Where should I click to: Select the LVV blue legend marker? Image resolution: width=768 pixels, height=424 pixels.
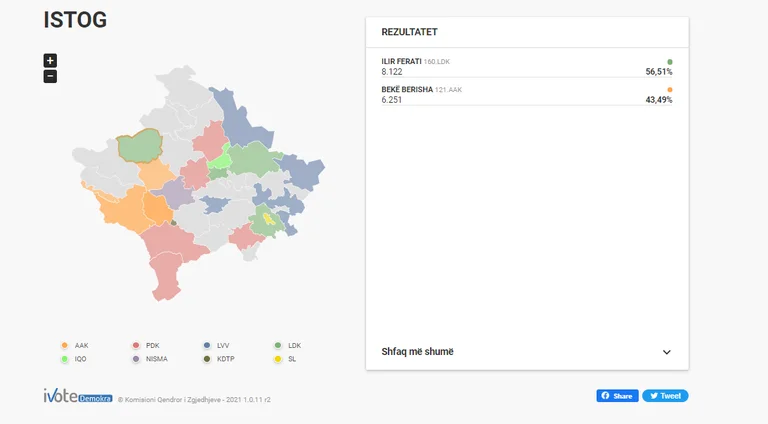(207, 346)
